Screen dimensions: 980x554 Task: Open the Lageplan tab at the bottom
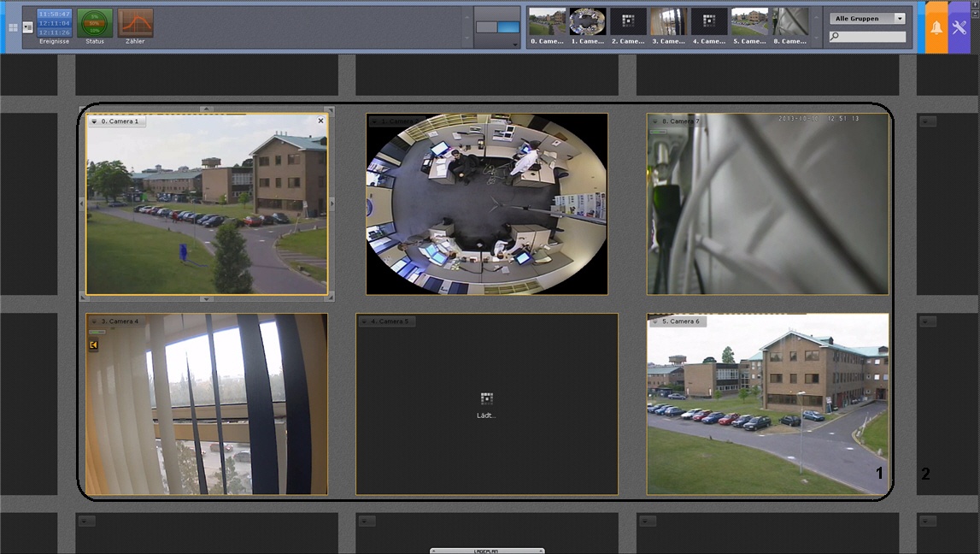(x=486, y=551)
